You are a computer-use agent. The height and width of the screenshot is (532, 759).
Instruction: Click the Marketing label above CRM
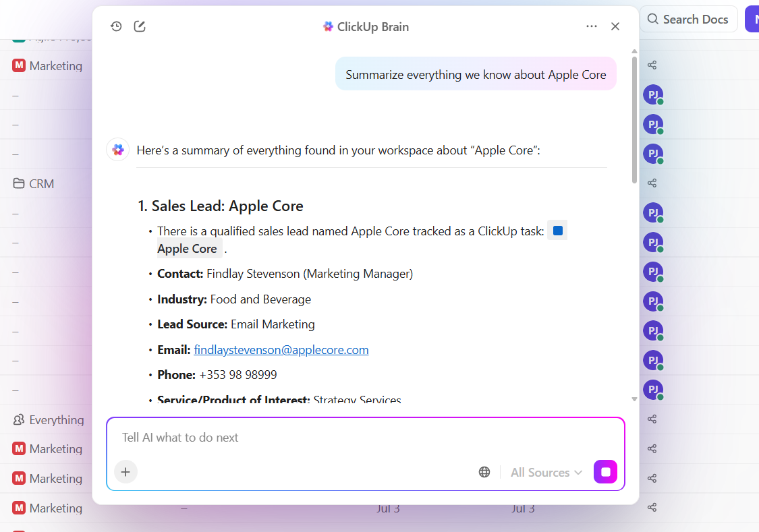click(56, 66)
